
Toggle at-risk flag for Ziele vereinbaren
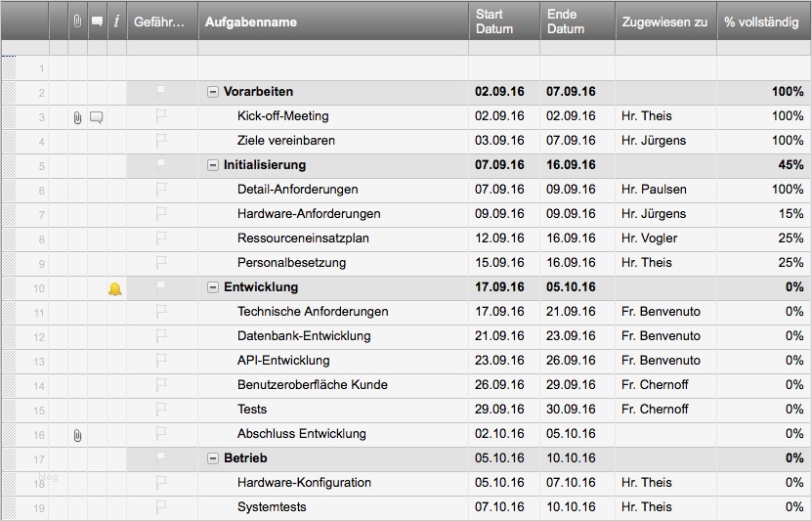pyautogui.click(x=161, y=141)
